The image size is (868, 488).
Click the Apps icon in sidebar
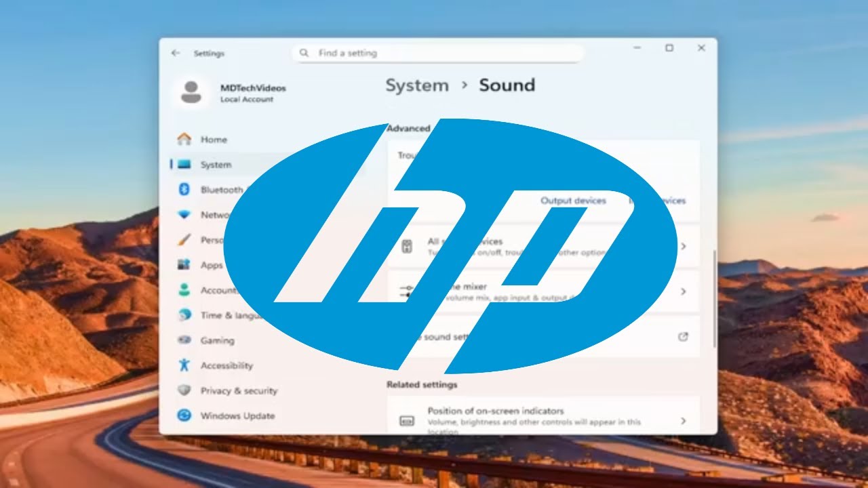point(184,265)
